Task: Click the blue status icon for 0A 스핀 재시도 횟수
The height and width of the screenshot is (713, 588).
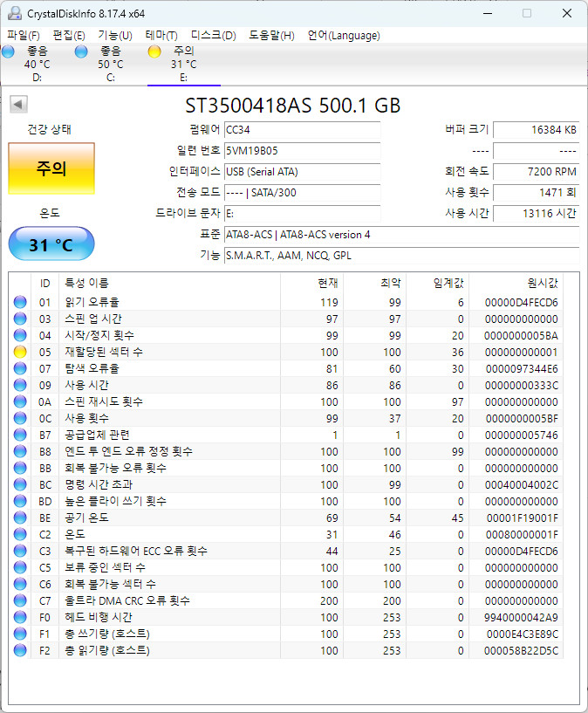Action: click(x=20, y=401)
